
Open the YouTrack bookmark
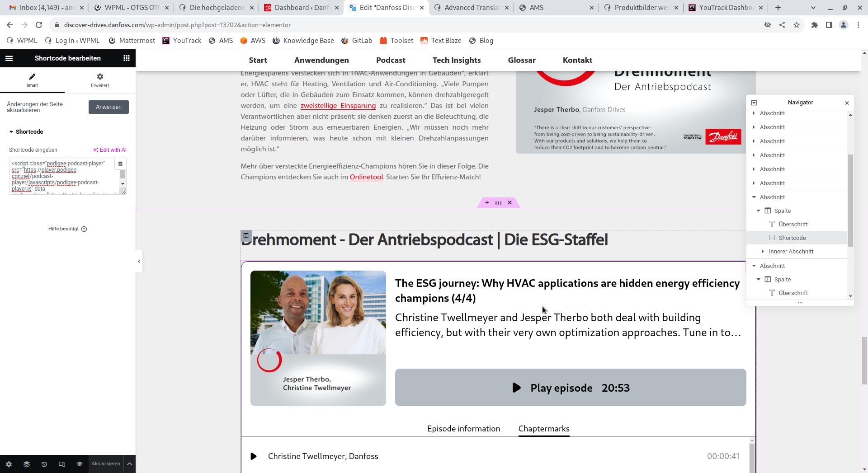point(182,41)
